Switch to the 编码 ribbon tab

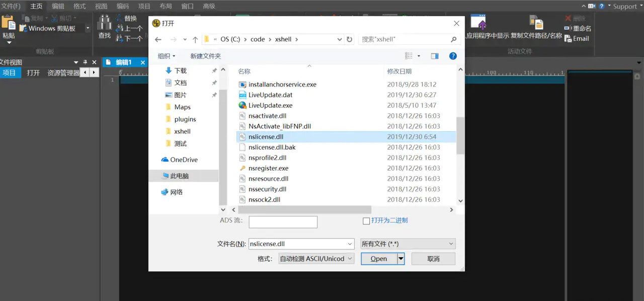[123, 6]
